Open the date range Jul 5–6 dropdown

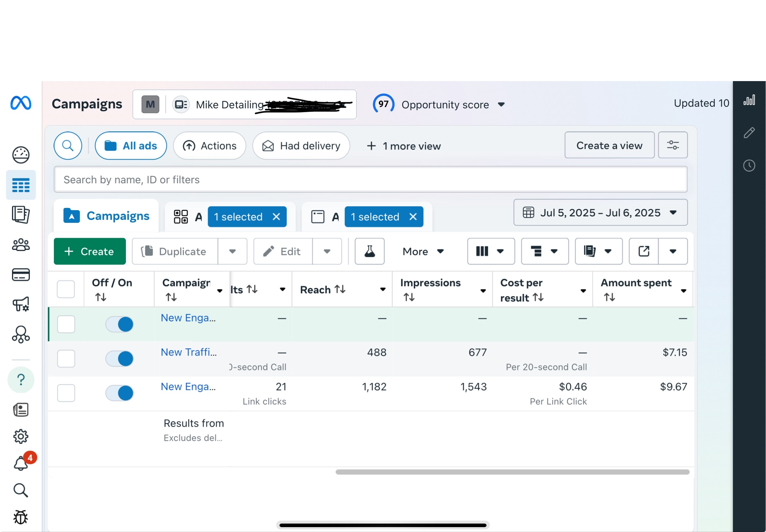click(x=600, y=212)
